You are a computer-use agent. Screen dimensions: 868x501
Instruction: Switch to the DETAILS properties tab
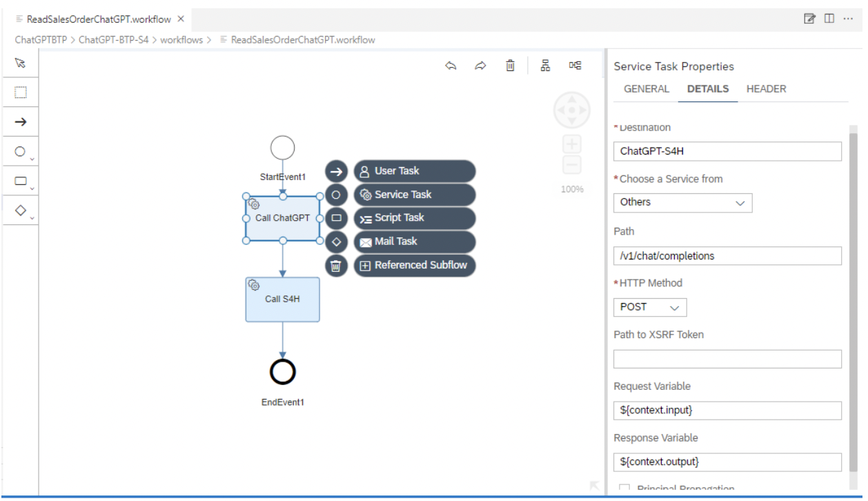[708, 89]
